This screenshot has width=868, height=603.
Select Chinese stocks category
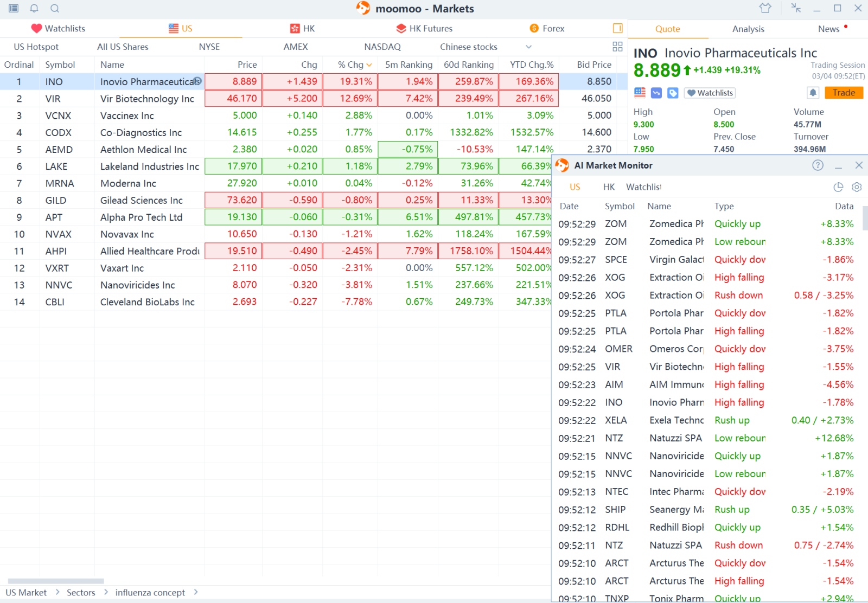(x=469, y=47)
